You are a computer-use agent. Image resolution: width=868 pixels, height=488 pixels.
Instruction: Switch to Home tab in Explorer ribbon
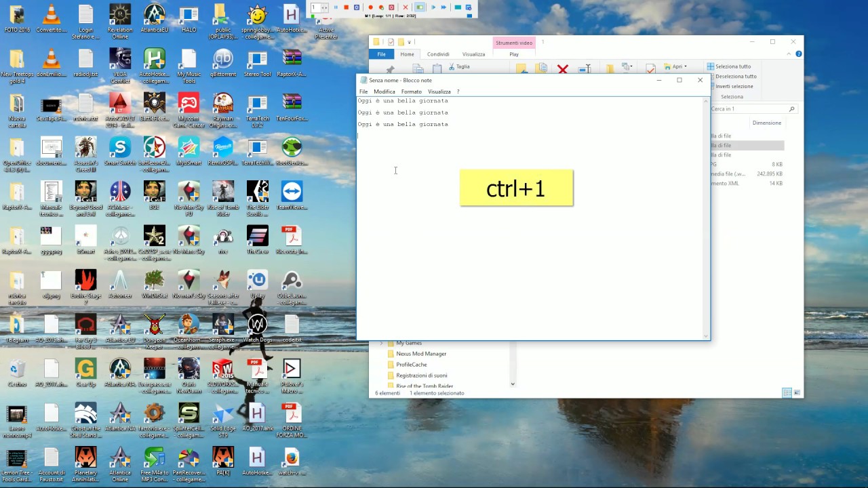(x=407, y=54)
